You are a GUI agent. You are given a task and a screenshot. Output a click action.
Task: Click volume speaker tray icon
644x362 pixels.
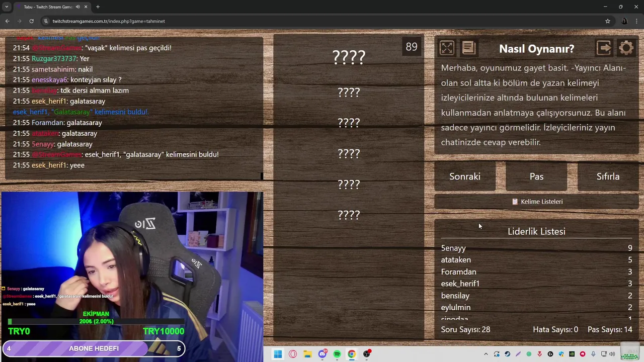tap(612, 354)
